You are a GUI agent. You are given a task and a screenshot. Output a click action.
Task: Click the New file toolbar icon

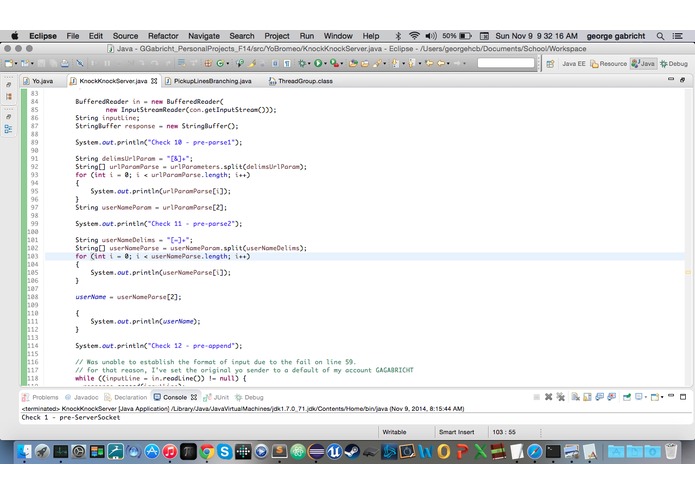[9, 63]
